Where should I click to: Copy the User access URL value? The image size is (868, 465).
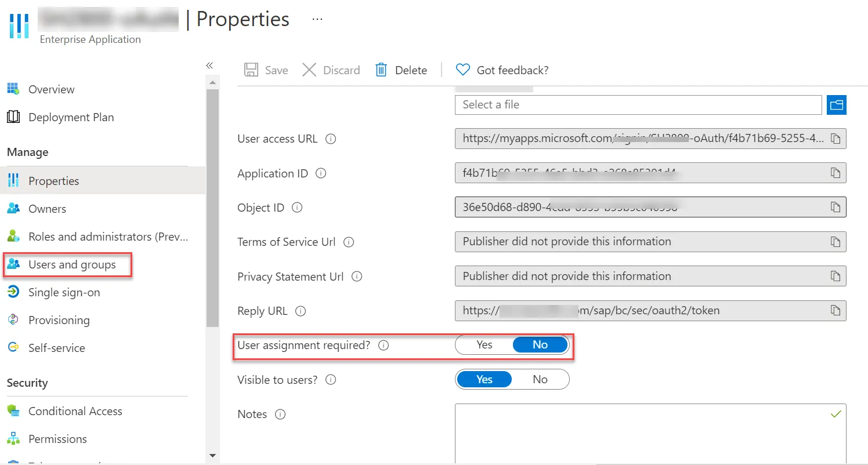835,139
